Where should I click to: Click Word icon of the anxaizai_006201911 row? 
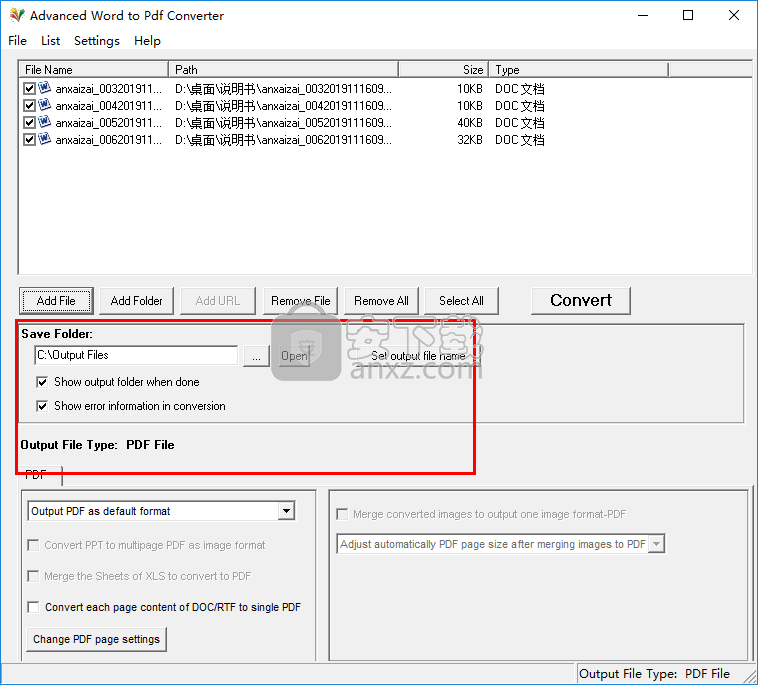[44, 139]
